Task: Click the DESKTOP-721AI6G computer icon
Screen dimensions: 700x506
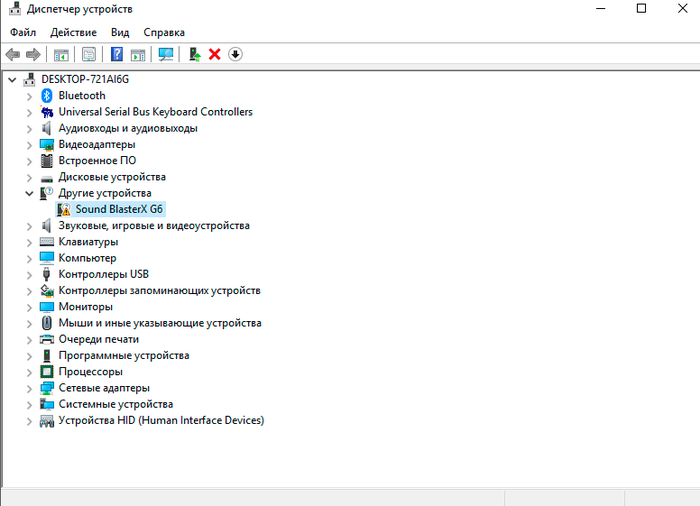Action: coord(29,79)
